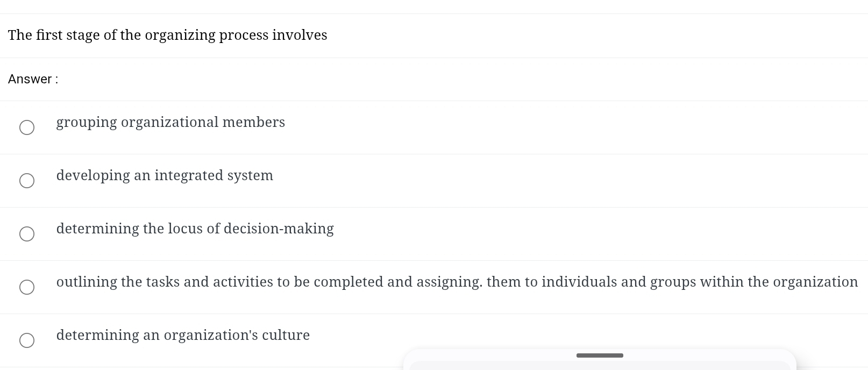Viewport: 868px width, 370px height.
Task: Click the 'developing an integrated system' answer text
Action: [x=165, y=175]
